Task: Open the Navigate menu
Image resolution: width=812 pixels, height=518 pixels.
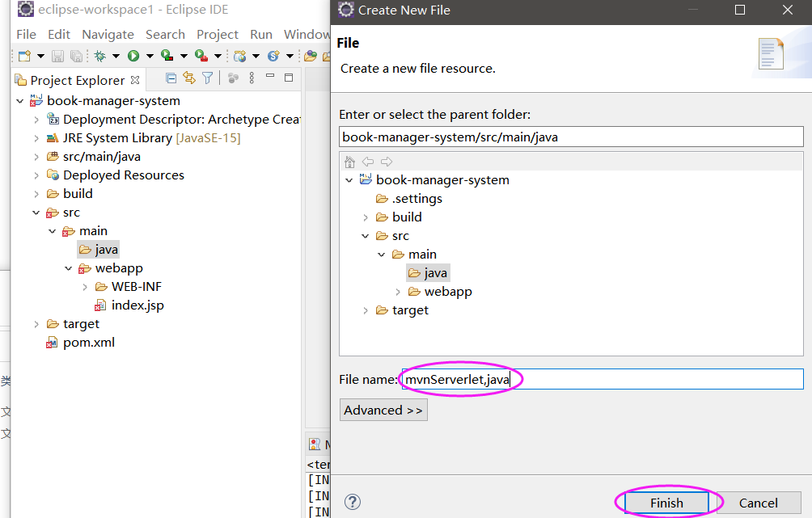Action: pos(108,35)
